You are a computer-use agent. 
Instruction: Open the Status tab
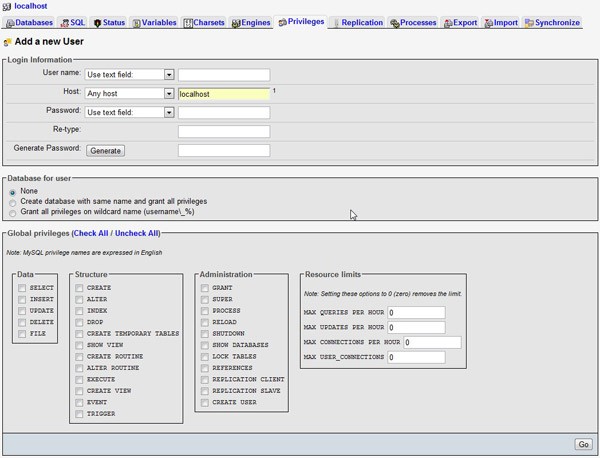109,23
